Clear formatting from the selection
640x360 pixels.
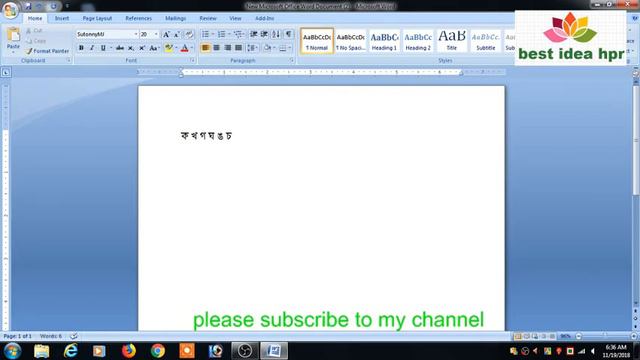189,35
